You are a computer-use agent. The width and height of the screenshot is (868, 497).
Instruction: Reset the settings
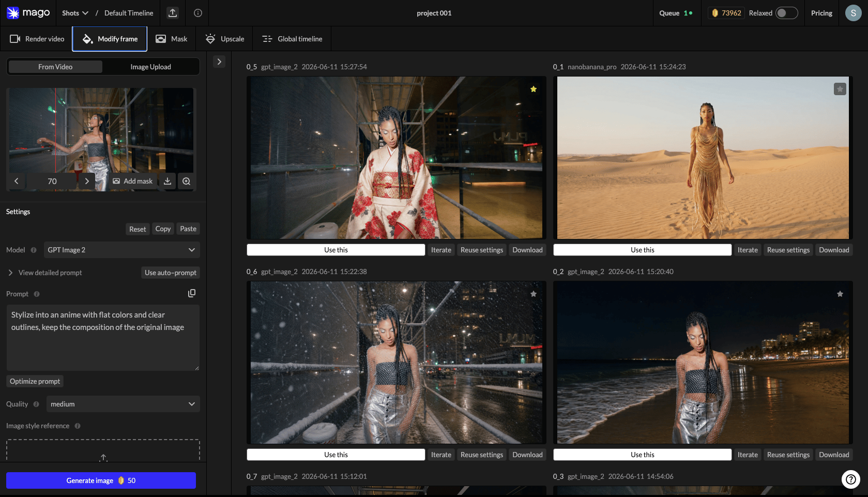(138, 229)
